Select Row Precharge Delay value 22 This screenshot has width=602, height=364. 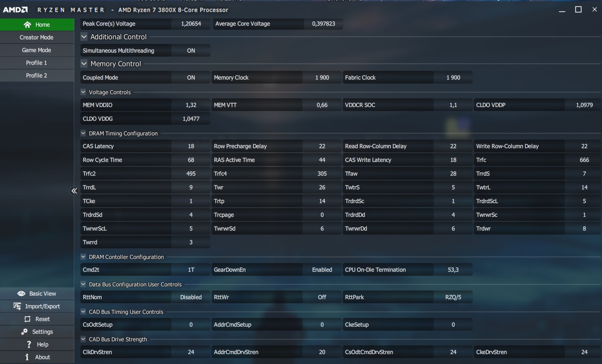coord(322,146)
